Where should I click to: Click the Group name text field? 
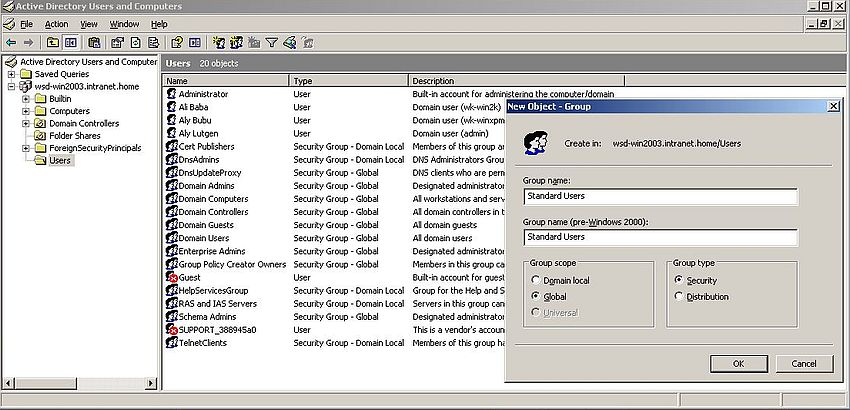pos(660,197)
